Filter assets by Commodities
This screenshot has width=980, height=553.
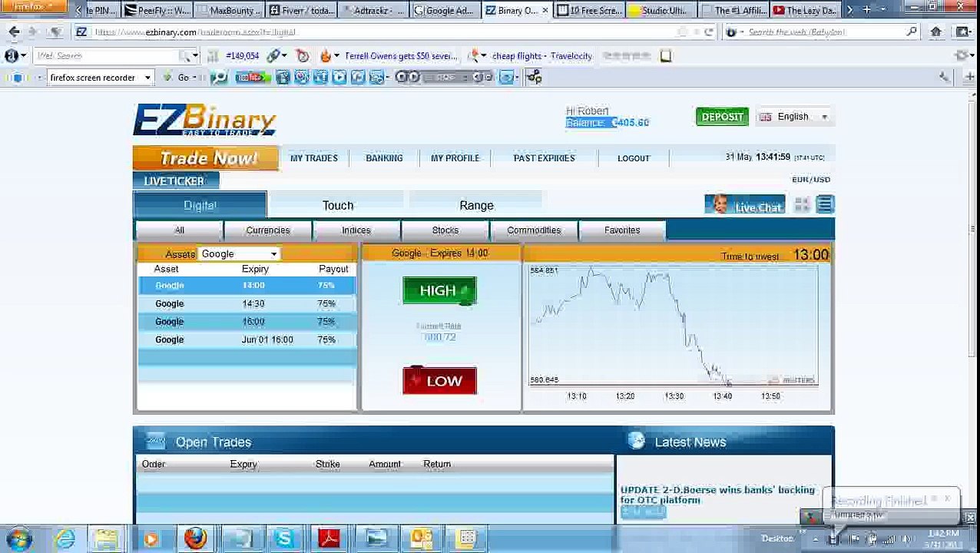tap(534, 230)
